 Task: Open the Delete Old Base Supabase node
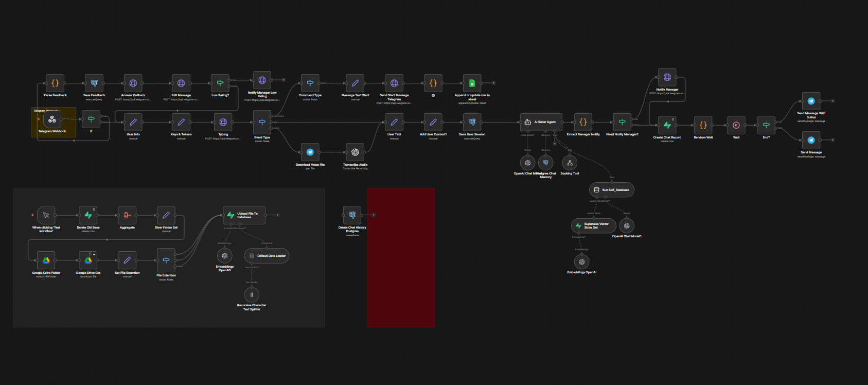88,215
